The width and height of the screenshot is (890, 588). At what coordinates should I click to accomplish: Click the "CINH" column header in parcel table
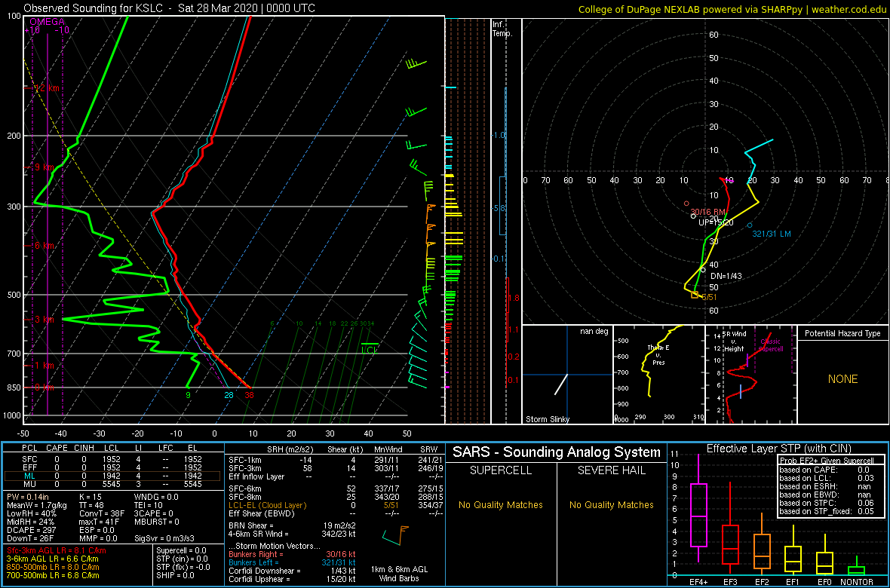coord(84,449)
